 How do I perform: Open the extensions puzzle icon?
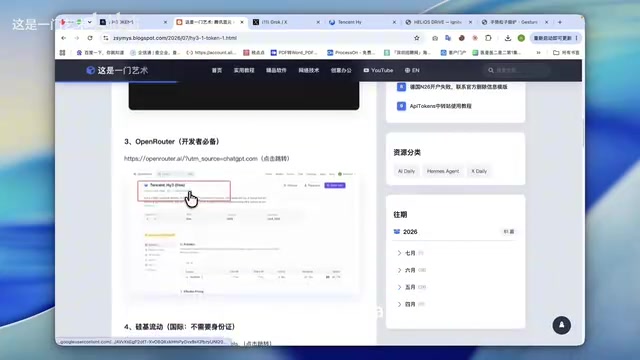click(x=488, y=38)
